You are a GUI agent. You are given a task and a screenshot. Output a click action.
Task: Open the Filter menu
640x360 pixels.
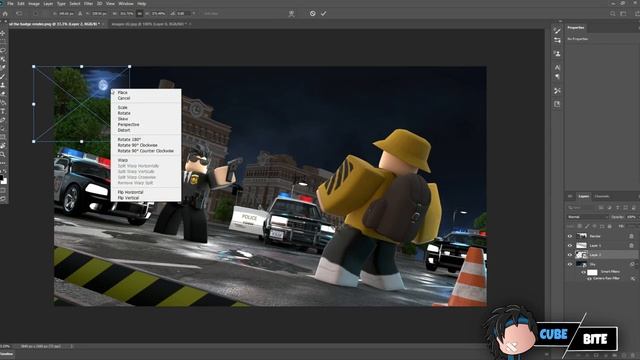tap(88, 3)
